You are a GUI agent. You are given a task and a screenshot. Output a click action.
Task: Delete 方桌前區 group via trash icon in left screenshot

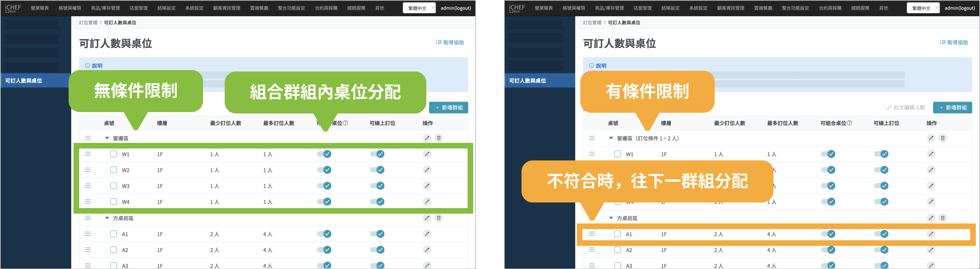tap(439, 218)
